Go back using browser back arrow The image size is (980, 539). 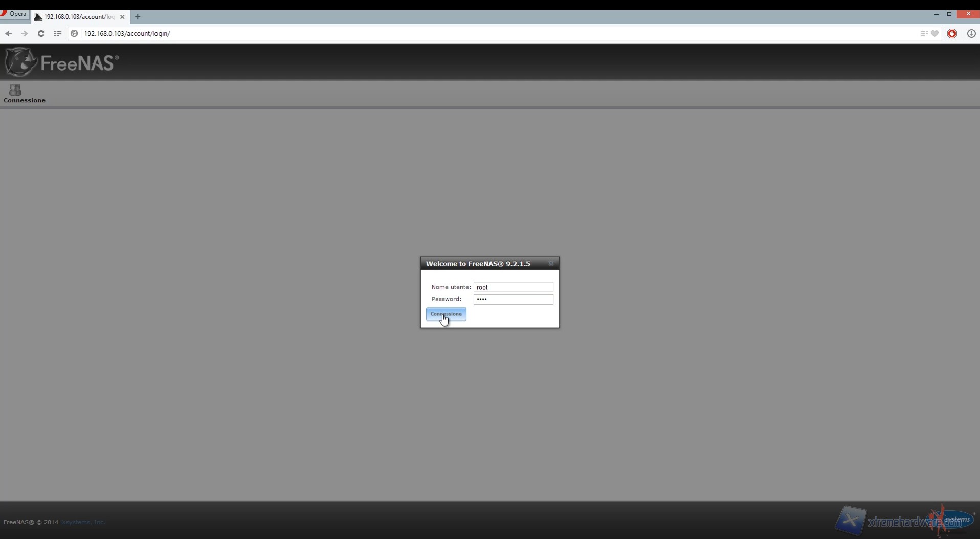click(9, 34)
